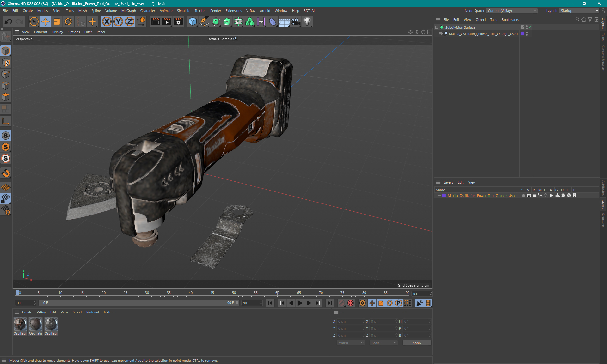Click the Spline Pen tool icon
The image size is (607, 364).
[x=204, y=21]
